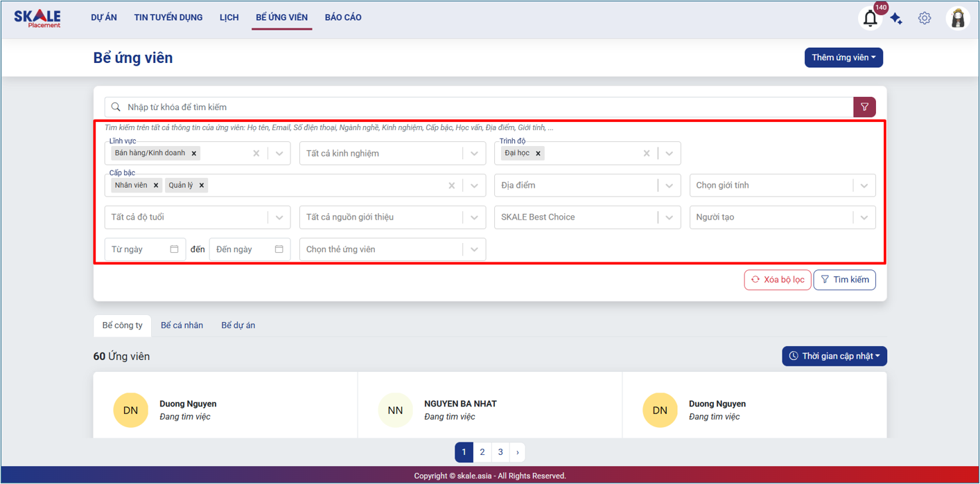
Task: Clear all selections in Cấp bậc field
Action: [452, 186]
